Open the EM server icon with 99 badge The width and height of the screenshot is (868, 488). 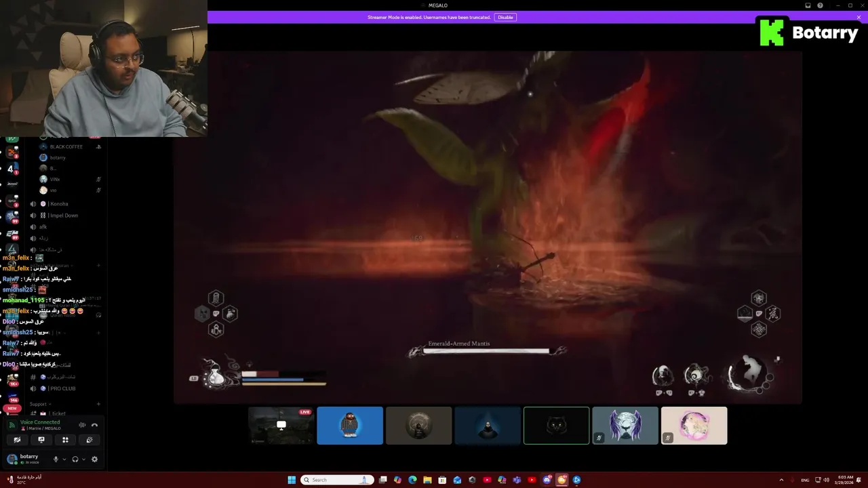[x=12, y=234]
